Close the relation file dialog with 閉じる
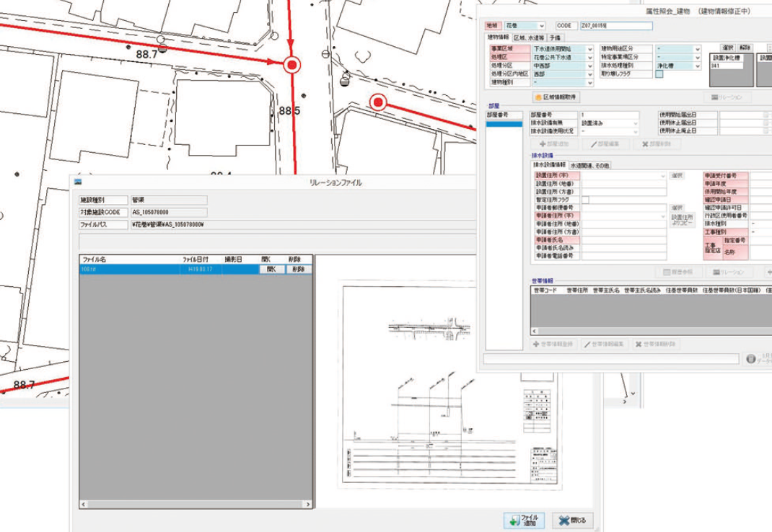The height and width of the screenshot is (532, 772). [x=574, y=520]
